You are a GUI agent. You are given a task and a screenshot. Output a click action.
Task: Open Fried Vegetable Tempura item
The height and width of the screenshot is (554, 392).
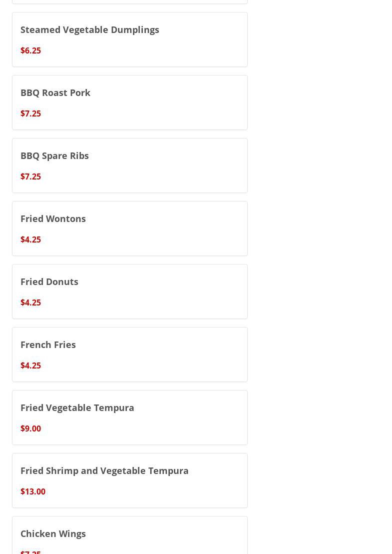[77, 407]
